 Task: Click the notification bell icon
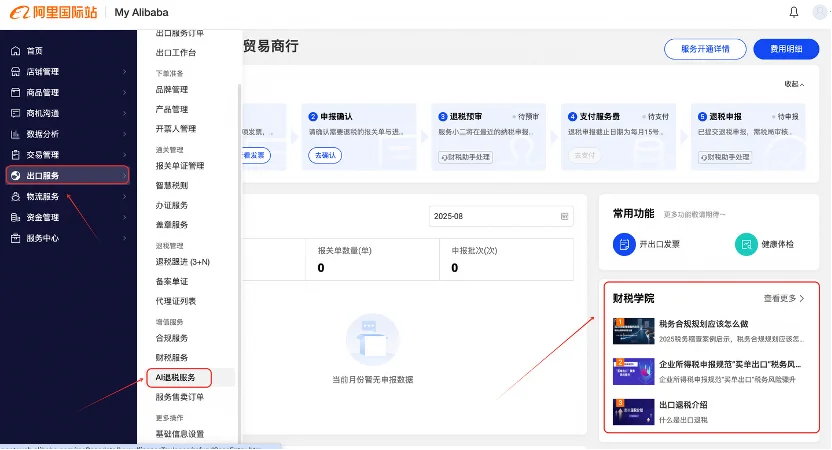click(794, 12)
